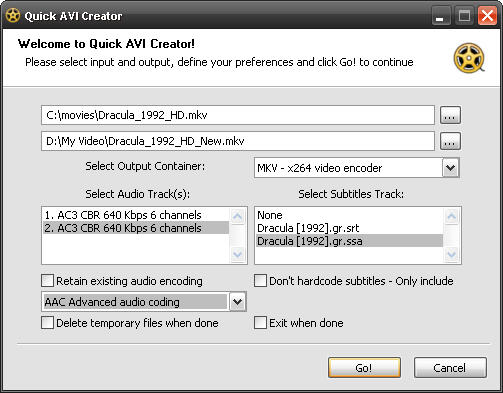The image size is (503, 393).
Task: Click the audio track list down arrow
Action: 237,254
